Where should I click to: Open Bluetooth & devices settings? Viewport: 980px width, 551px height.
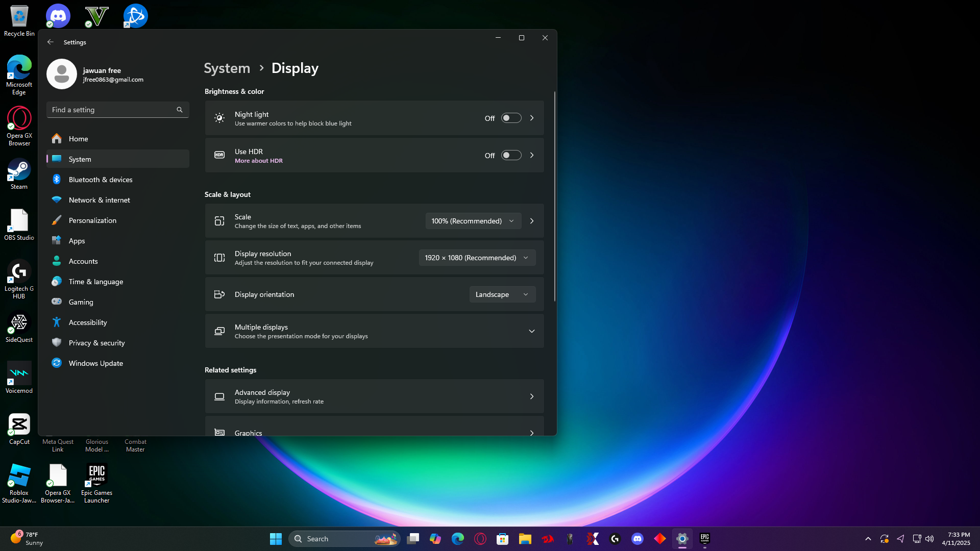(x=118, y=180)
